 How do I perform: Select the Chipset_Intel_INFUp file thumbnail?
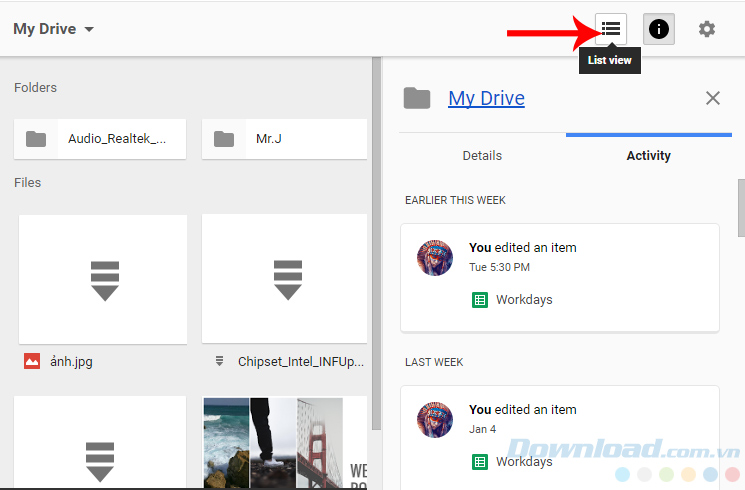click(x=284, y=279)
